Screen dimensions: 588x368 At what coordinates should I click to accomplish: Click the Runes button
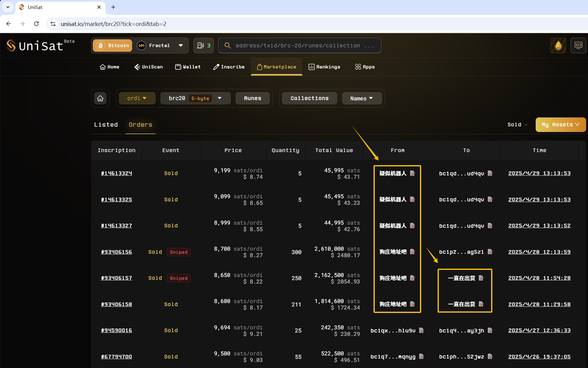coord(252,98)
